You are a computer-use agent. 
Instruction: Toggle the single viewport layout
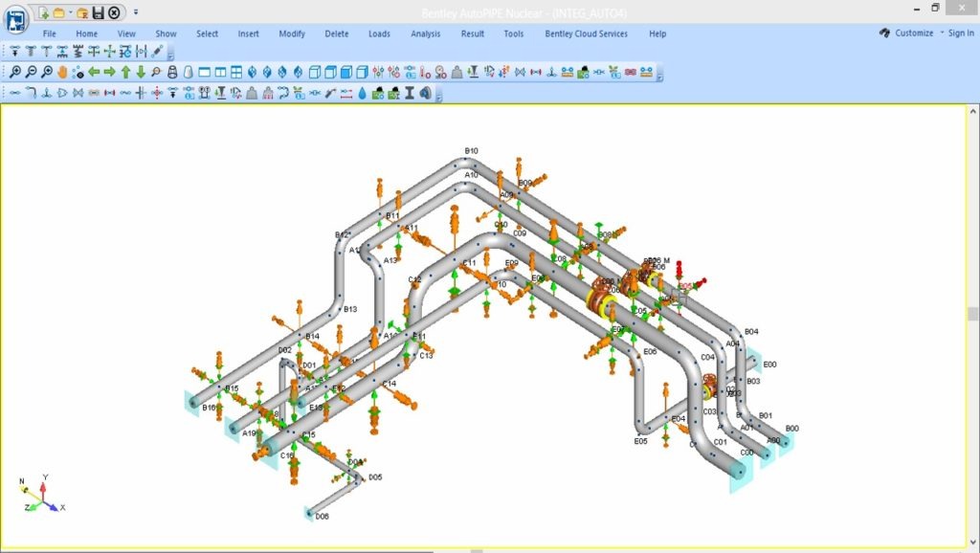click(204, 72)
